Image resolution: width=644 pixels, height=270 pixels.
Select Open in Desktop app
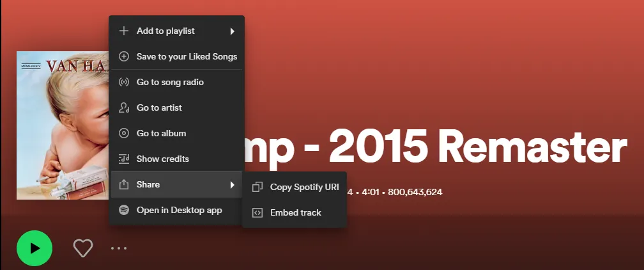tap(176, 210)
